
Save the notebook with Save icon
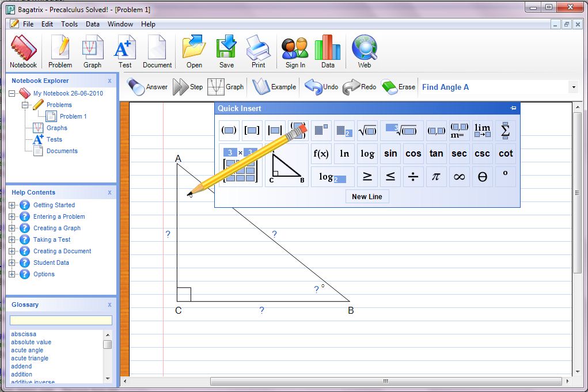click(x=226, y=51)
